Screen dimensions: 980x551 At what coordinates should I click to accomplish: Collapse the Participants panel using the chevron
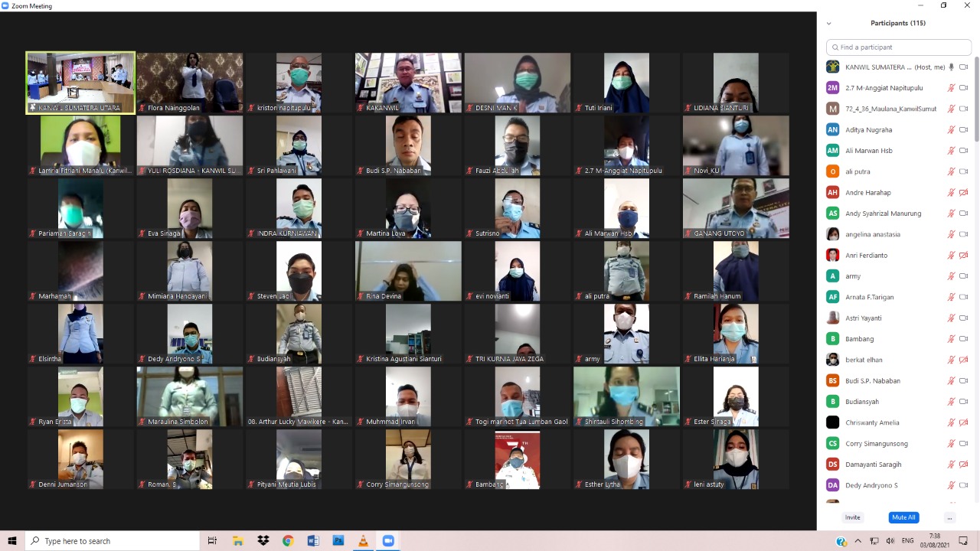coord(828,24)
